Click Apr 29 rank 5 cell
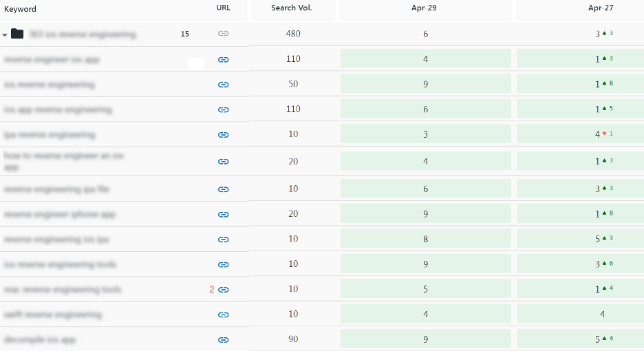Screen dimensions: 644x351 click(425, 289)
